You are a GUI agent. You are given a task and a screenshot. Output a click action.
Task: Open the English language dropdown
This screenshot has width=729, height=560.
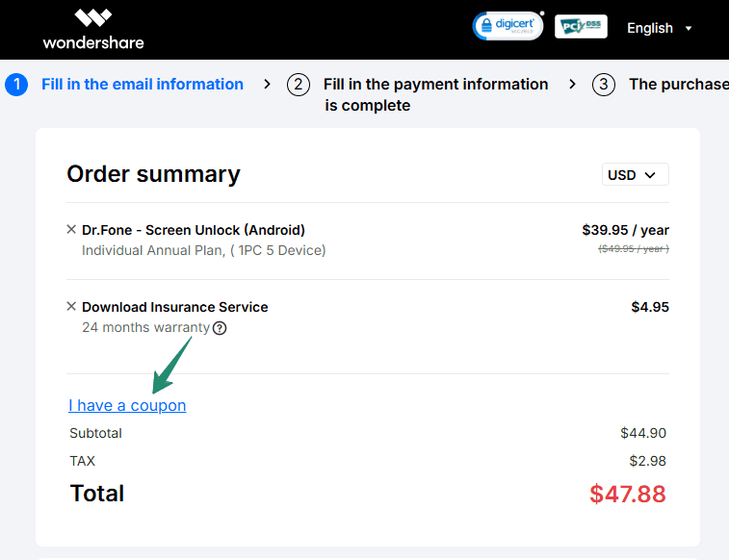pos(659,28)
